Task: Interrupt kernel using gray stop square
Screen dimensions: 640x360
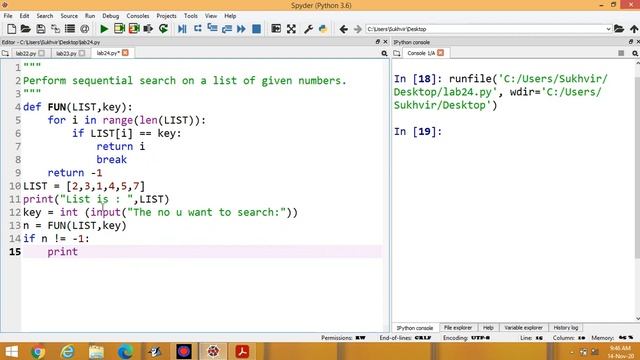Action: coord(621,53)
